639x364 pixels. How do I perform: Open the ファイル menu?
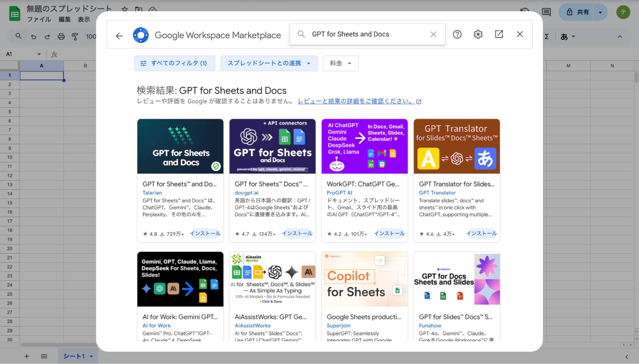39,19
